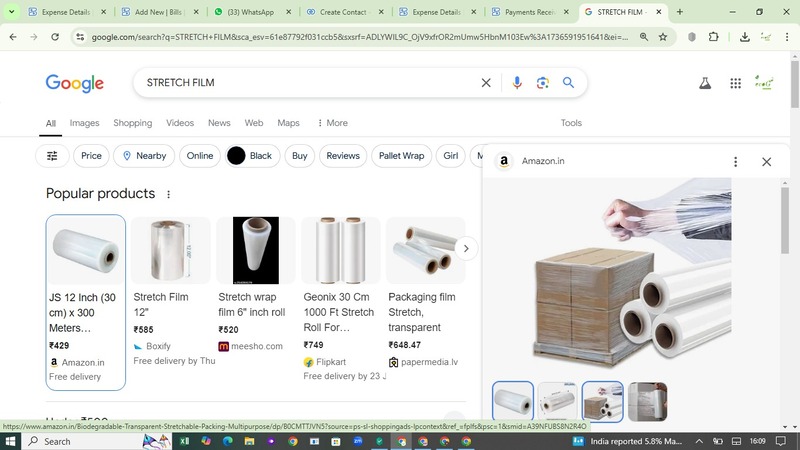Click the voice search microphone icon
The width and height of the screenshot is (800, 450).
pos(517,83)
